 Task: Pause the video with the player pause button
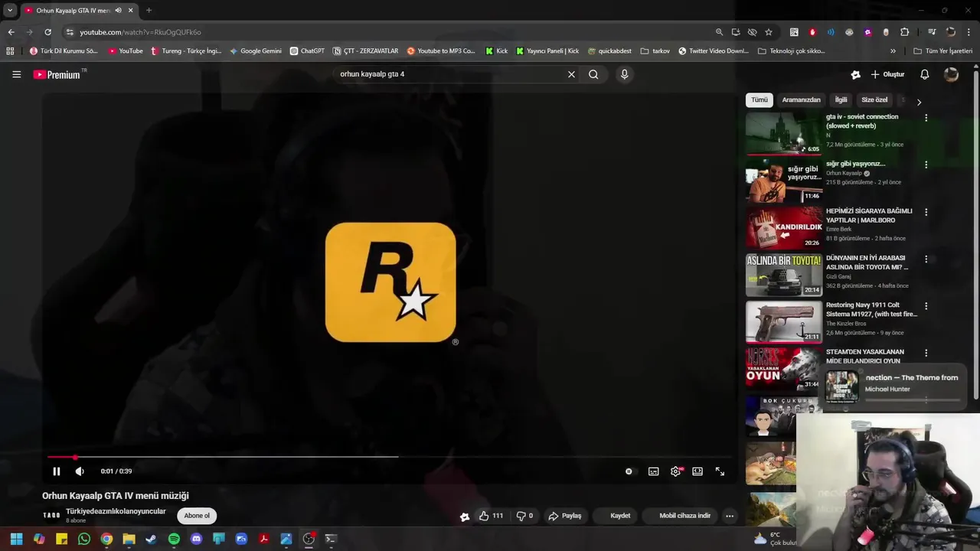coord(56,471)
